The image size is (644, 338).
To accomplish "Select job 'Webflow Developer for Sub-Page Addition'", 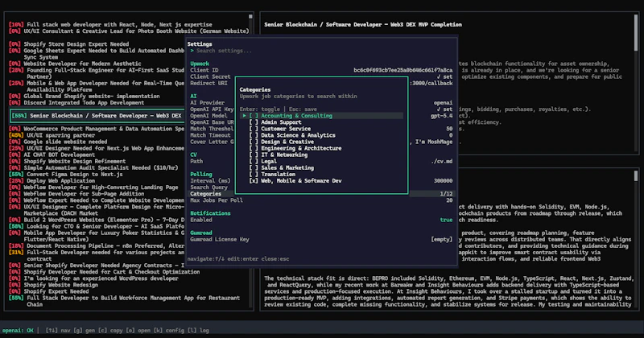I will 76,194.
